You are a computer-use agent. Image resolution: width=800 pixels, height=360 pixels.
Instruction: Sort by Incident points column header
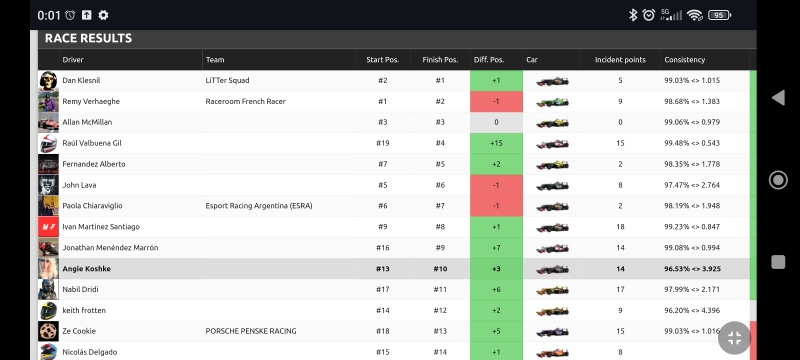click(620, 60)
